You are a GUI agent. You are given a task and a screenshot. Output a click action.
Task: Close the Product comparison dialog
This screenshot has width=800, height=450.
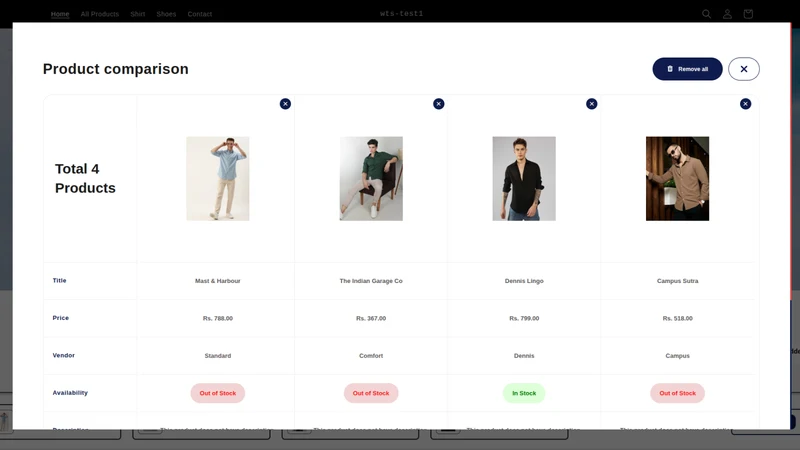tap(744, 69)
